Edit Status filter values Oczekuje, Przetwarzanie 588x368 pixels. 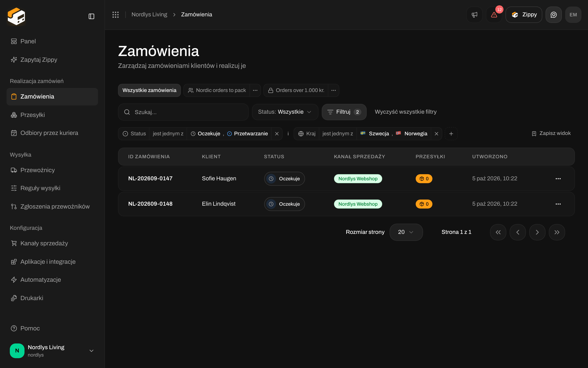[x=229, y=134]
